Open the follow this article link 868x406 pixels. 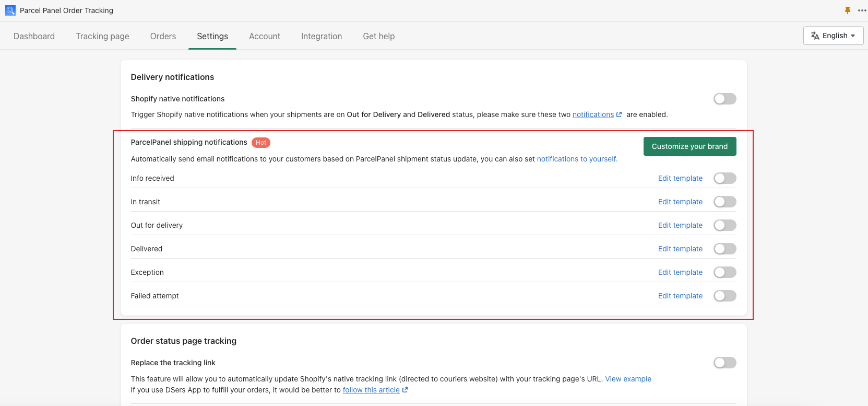[371, 390]
